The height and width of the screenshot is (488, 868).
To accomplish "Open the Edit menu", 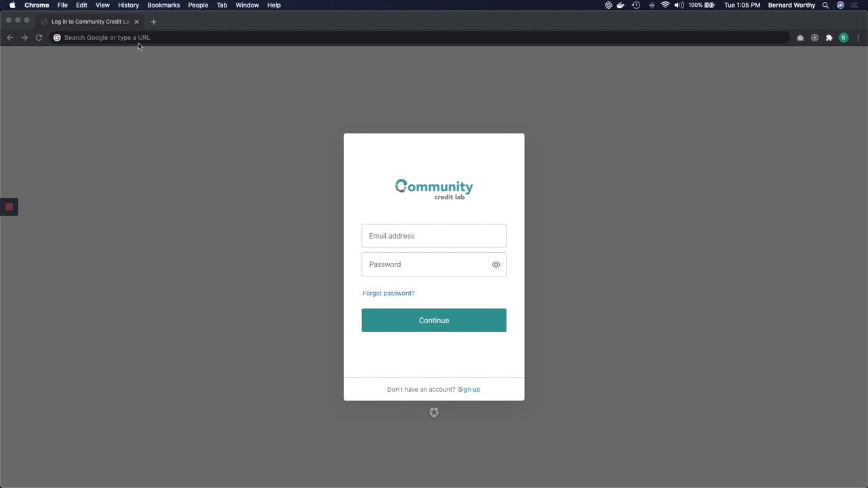I will 81,5.
